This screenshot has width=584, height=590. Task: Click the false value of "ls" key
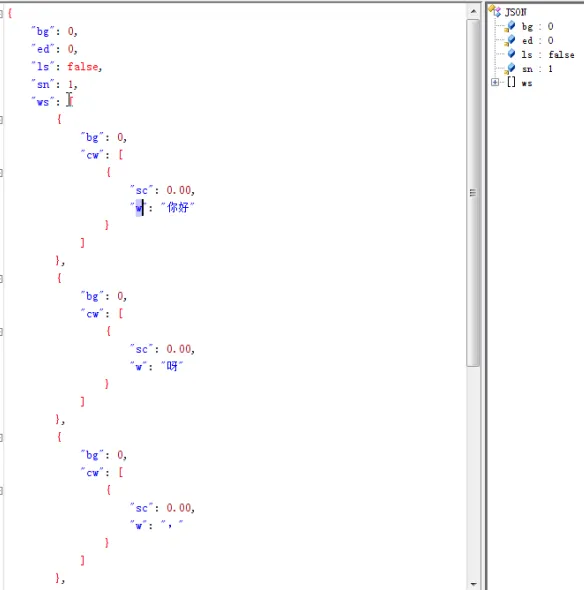83,67
